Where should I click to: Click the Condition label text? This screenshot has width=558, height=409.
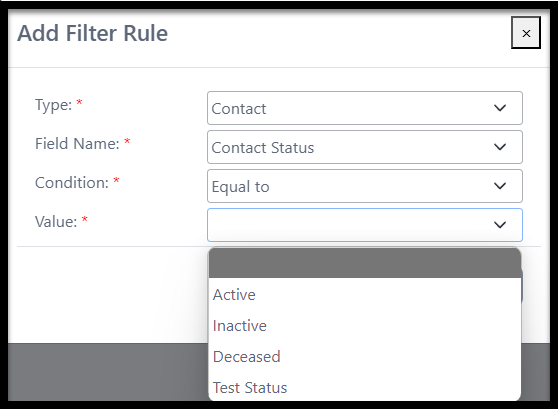tap(72, 183)
